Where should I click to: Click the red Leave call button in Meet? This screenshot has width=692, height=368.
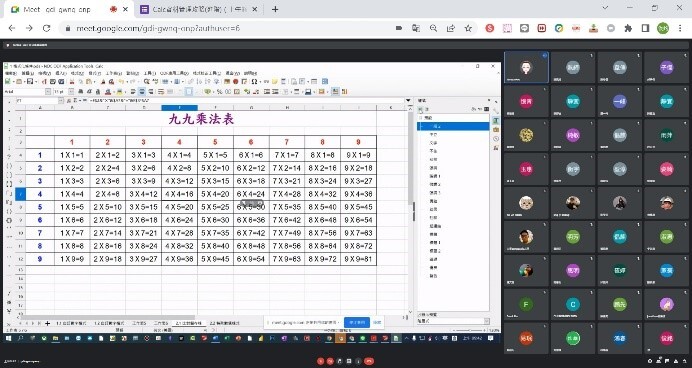(x=369, y=361)
